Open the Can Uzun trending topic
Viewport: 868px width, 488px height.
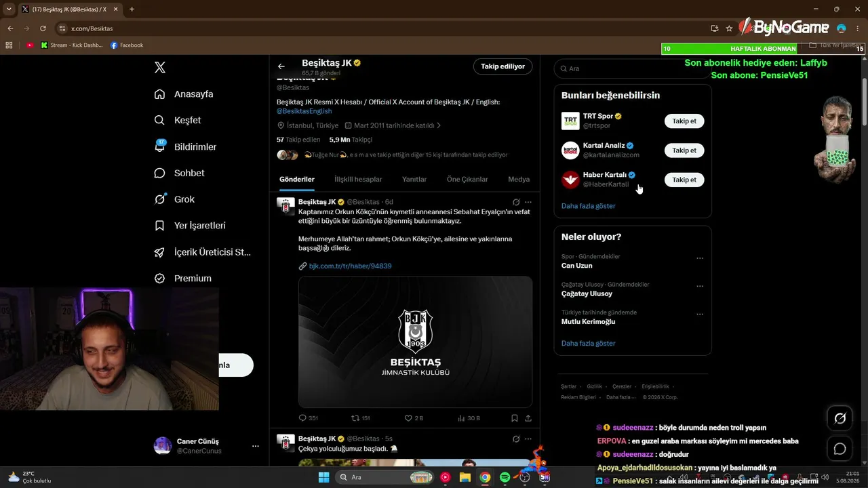pyautogui.click(x=577, y=266)
